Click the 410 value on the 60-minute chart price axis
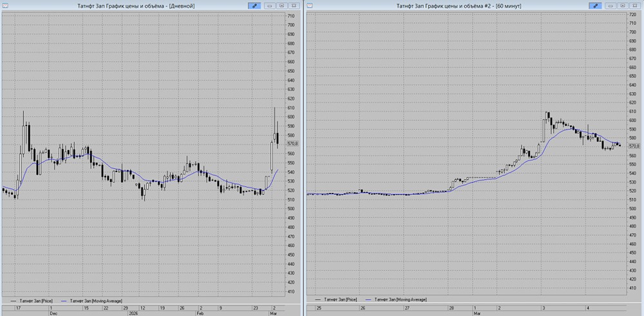Viewport: 644px width, 316px height. pyautogui.click(x=632, y=288)
